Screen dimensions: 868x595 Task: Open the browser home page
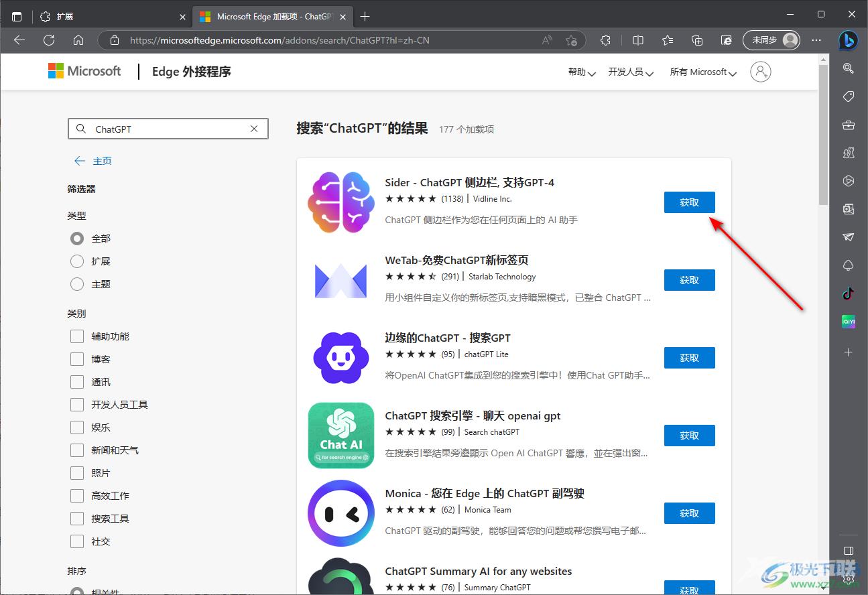78,40
